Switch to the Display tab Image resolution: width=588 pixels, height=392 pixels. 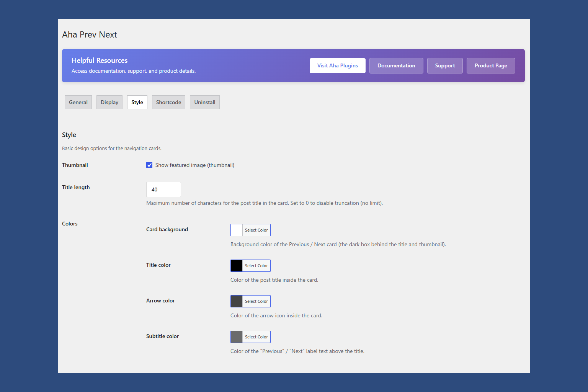(109, 102)
